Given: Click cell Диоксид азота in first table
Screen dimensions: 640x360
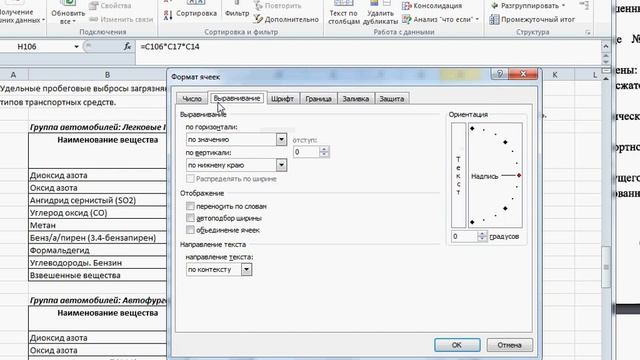Looking at the screenshot, I should pos(98,175).
